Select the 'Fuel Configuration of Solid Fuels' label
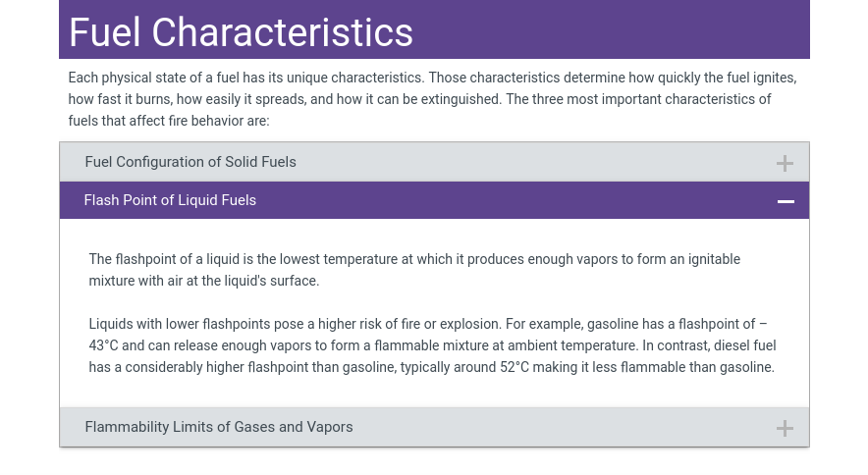The image size is (868, 475). pyautogui.click(x=190, y=162)
